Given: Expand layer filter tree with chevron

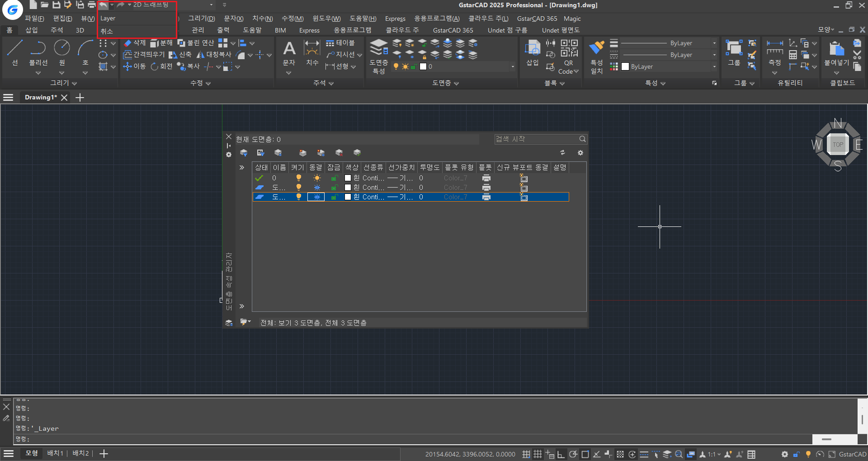Looking at the screenshot, I should pyautogui.click(x=242, y=168).
